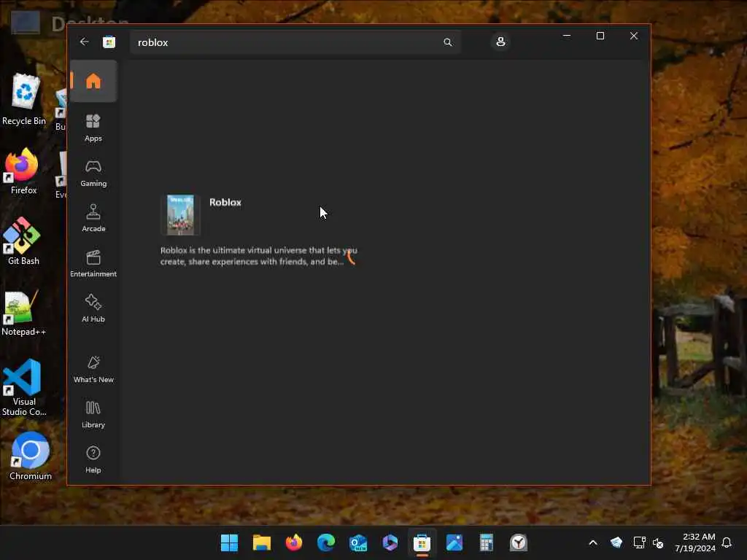Viewport: 747px width, 560px height.
Task: Click the roblox search input field
Action: pyautogui.click(x=295, y=42)
